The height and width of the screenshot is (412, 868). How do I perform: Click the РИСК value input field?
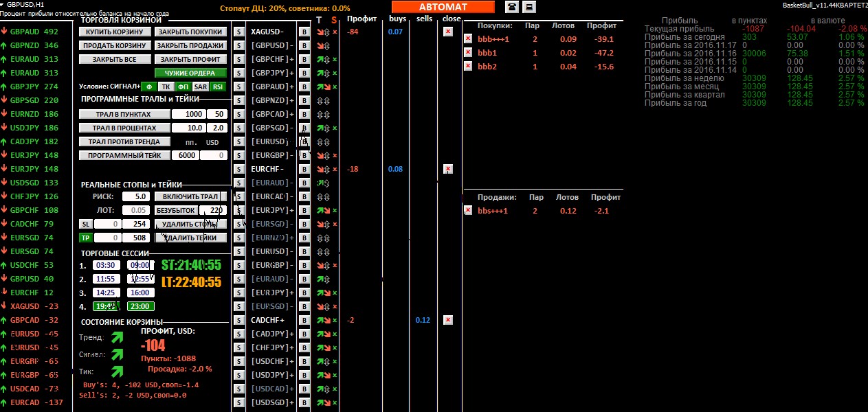[x=135, y=196]
